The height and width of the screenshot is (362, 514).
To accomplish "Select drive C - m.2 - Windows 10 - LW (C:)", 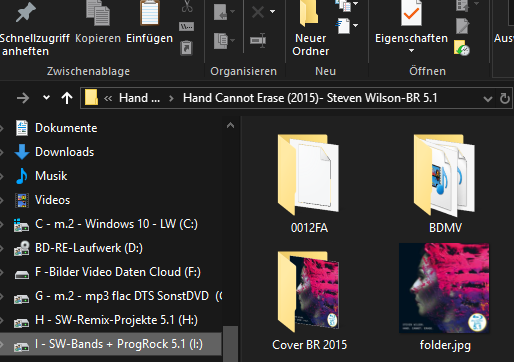I will (x=116, y=224).
